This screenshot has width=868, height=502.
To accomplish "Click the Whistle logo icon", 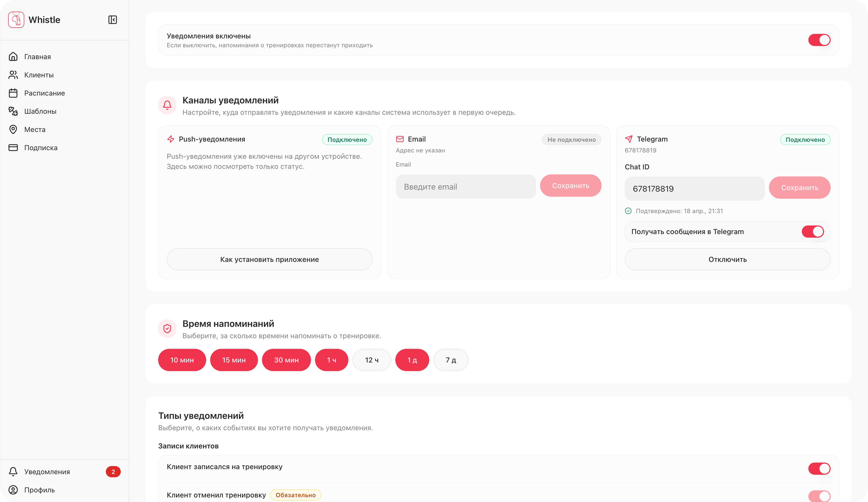I will pos(16,20).
